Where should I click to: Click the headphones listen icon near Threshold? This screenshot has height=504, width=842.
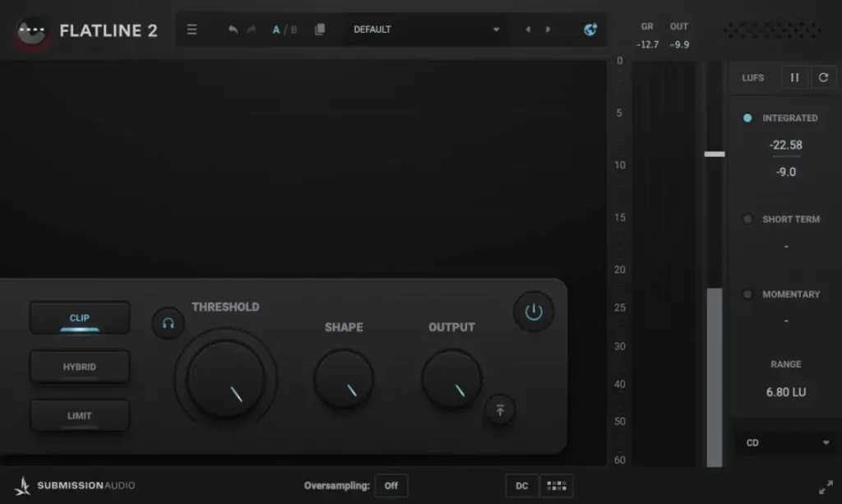coord(168,323)
